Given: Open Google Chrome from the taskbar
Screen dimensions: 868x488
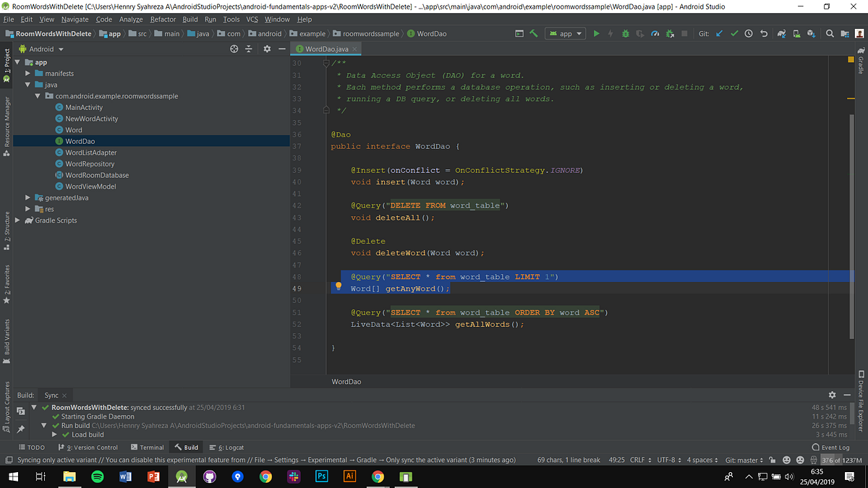Looking at the screenshot, I should click(x=265, y=476).
